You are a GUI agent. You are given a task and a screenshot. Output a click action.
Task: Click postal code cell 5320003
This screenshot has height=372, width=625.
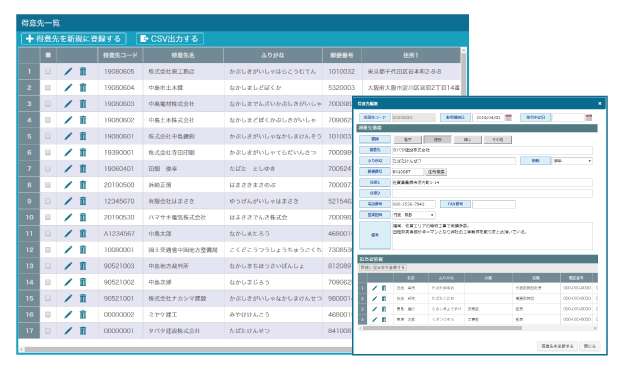[342, 88]
